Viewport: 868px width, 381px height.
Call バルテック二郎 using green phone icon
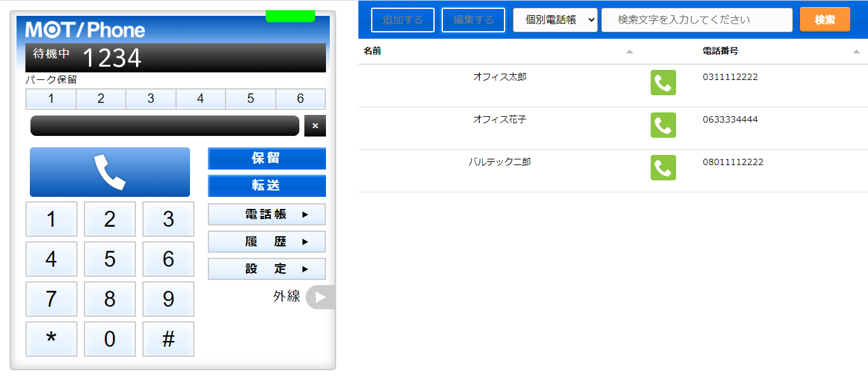663,168
